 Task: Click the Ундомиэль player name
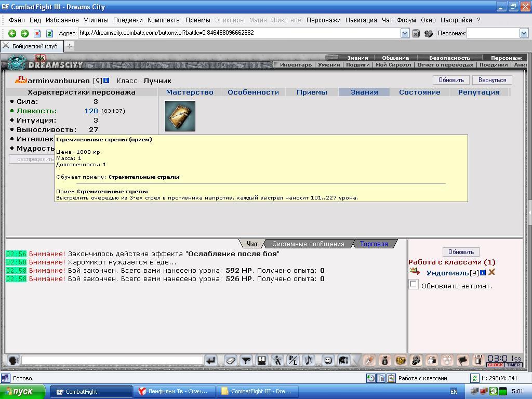pyautogui.click(x=447, y=273)
